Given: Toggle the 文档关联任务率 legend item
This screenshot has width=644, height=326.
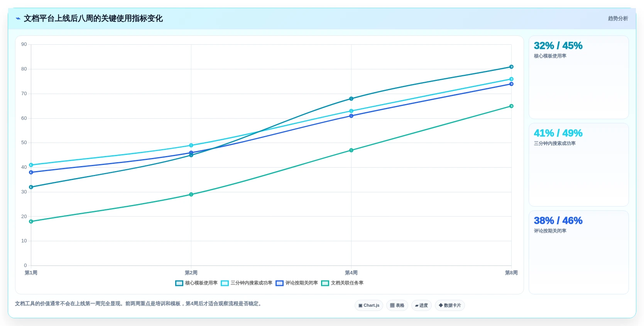Looking at the screenshot, I should tap(342, 283).
